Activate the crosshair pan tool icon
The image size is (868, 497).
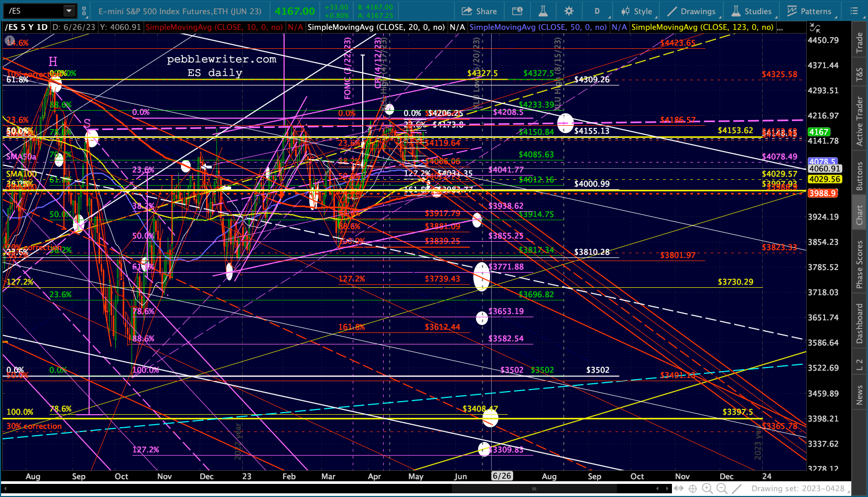coord(692,489)
